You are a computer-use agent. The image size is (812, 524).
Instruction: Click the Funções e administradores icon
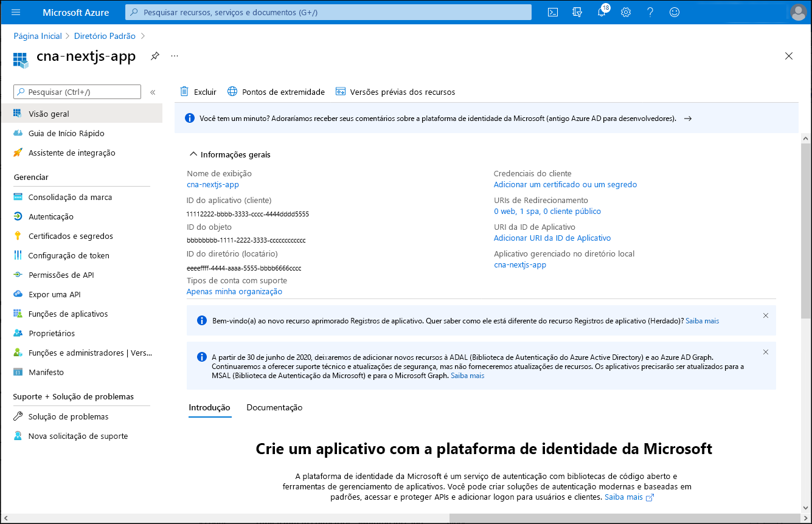(x=18, y=353)
